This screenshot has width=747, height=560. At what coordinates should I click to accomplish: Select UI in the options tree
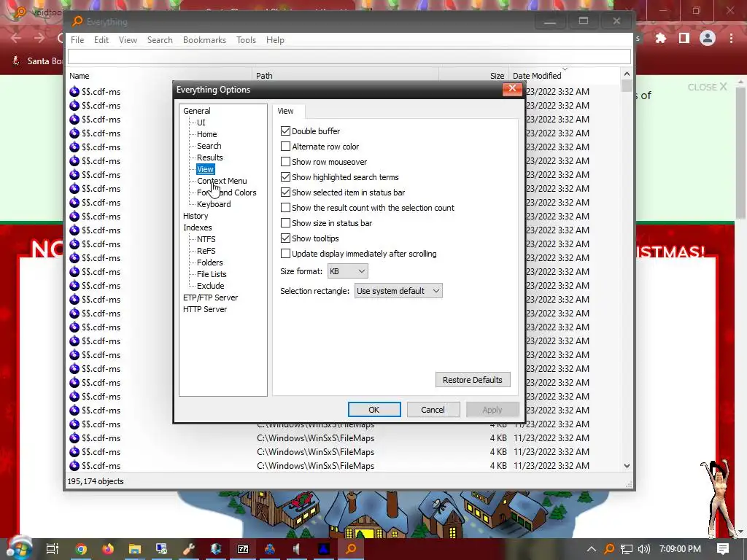coord(201,122)
